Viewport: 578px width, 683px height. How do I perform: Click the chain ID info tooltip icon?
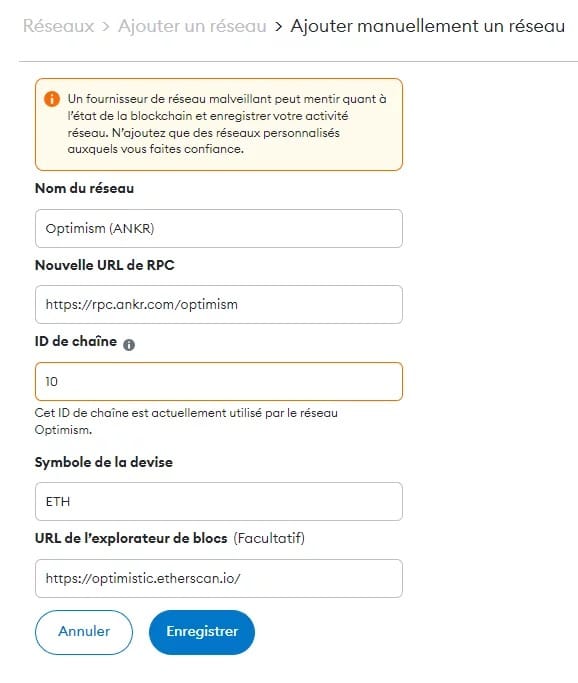[129, 345]
